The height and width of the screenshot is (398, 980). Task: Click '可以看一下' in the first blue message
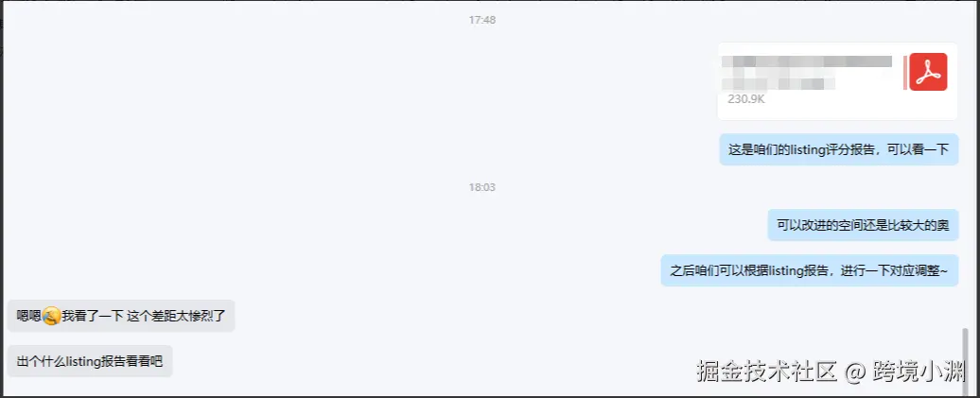[922, 150]
